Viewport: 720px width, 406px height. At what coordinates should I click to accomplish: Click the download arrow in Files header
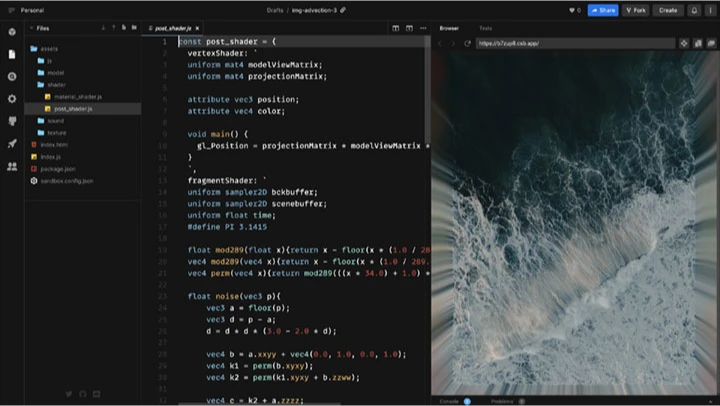(x=103, y=28)
